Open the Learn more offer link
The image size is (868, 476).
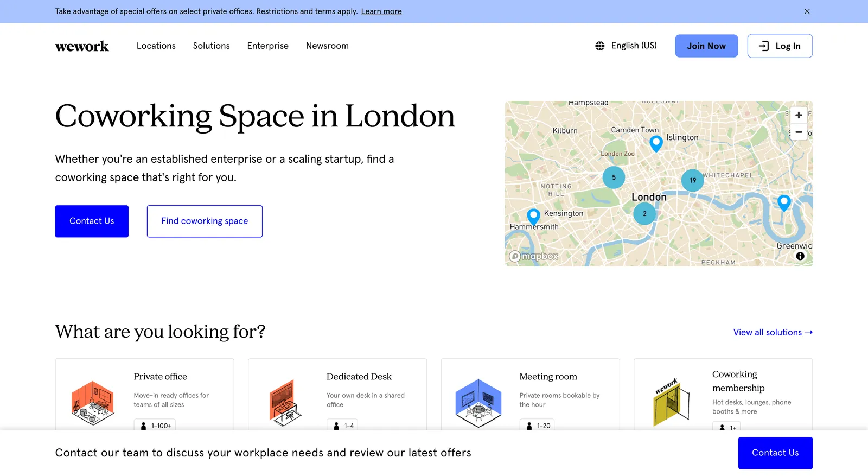point(381,11)
